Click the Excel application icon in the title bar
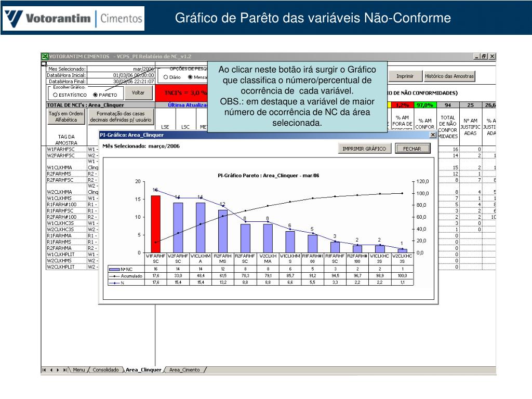Viewport: 532px width, 399px height. coord(45,56)
